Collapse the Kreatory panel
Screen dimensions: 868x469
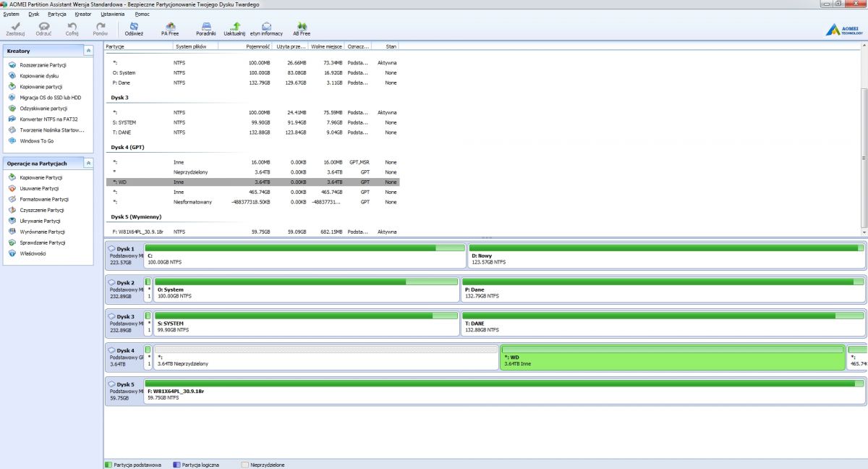tap(88, 51)
